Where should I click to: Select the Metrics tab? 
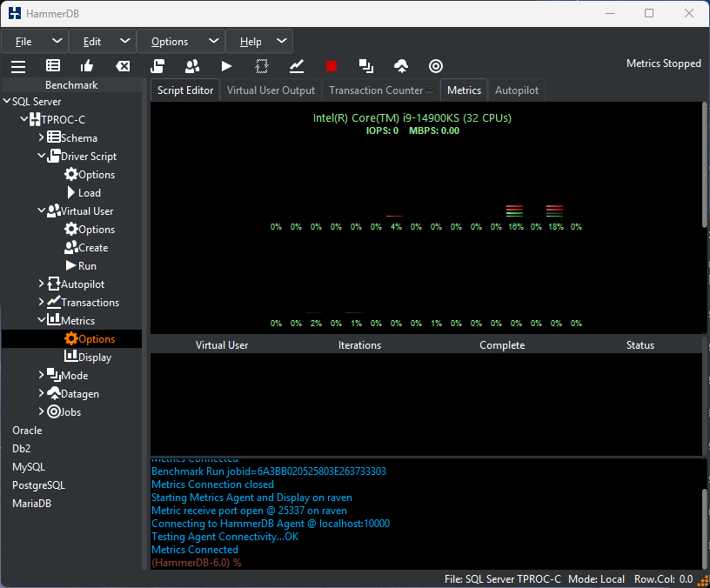click(x=464, y=90)
